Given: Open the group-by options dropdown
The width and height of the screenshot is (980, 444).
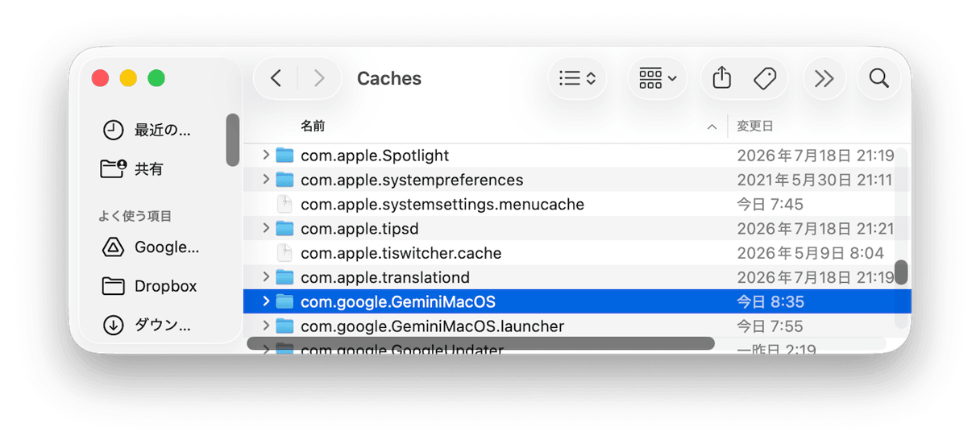Looking at the screenshot, I should (658, 78).
